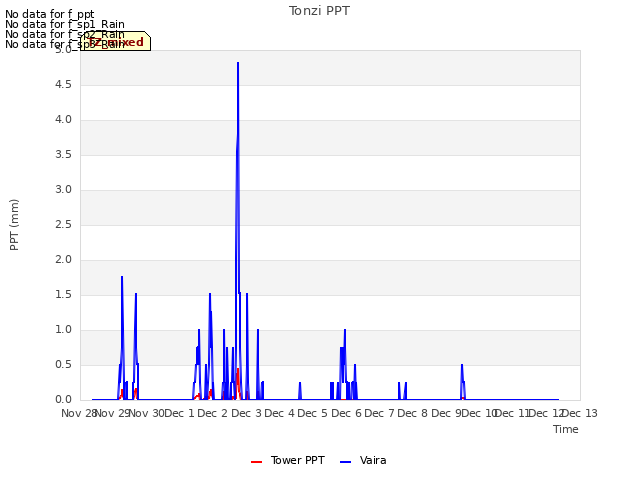Click the red Tower PPT legend swatch

pyautogui.click(x=256, y=462)
